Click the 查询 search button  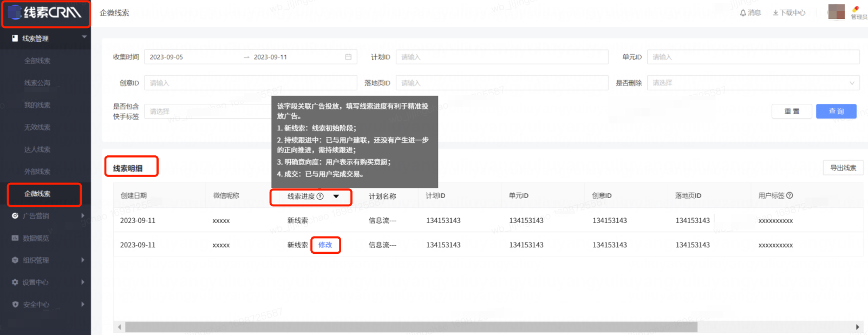tap(836, 111)
